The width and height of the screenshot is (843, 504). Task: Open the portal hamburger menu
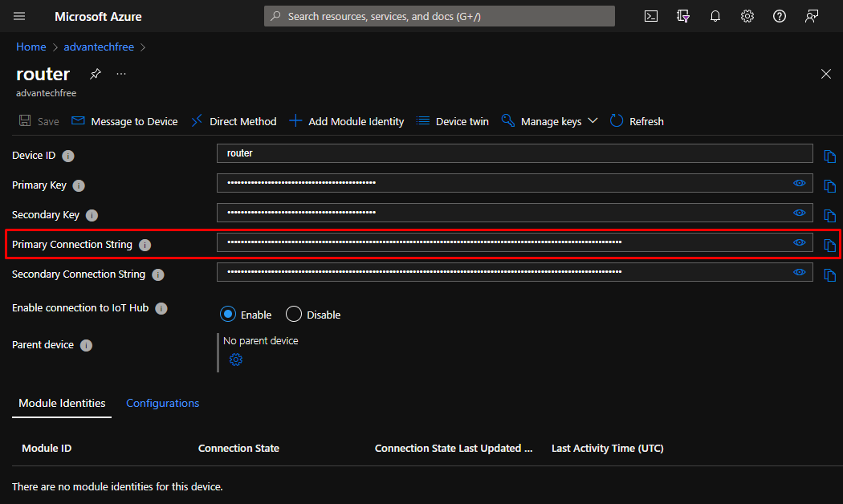point(19,16)
